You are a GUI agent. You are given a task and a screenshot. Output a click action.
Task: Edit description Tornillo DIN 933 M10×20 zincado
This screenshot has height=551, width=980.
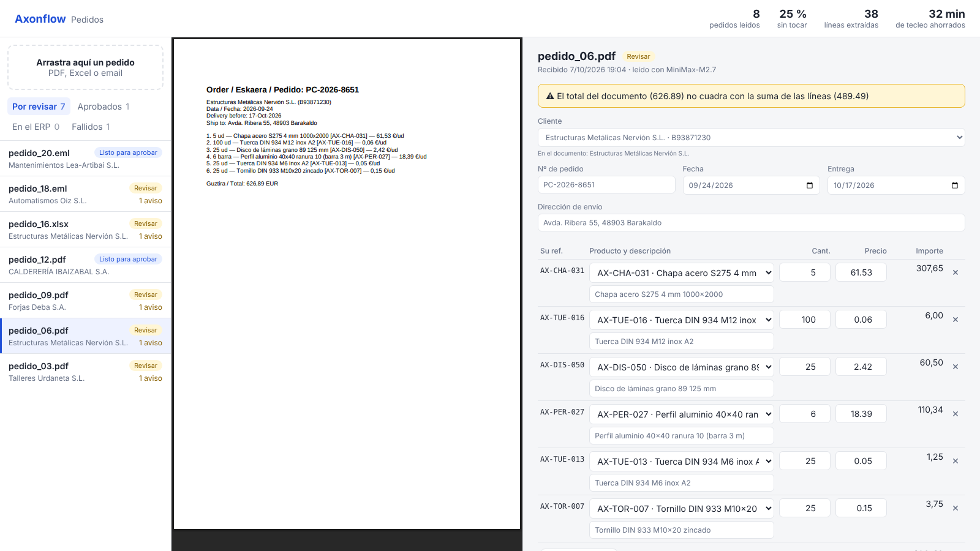[682, 530]
